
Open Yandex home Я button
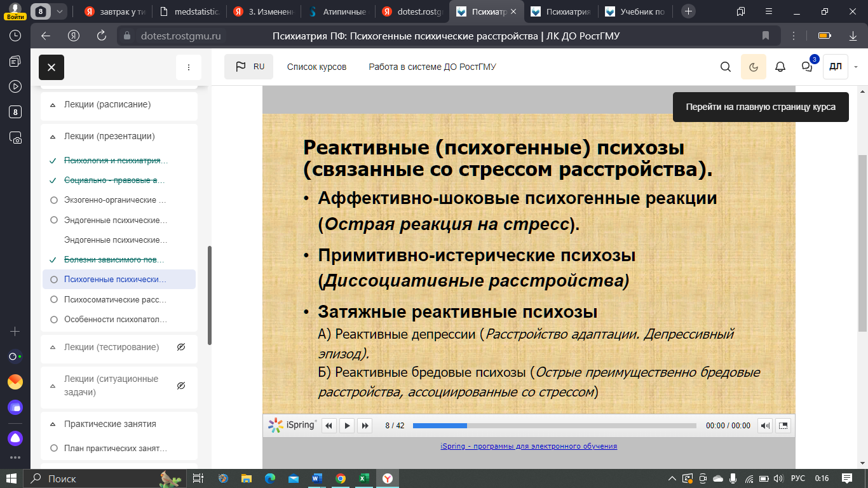click(x=74, y=36)
